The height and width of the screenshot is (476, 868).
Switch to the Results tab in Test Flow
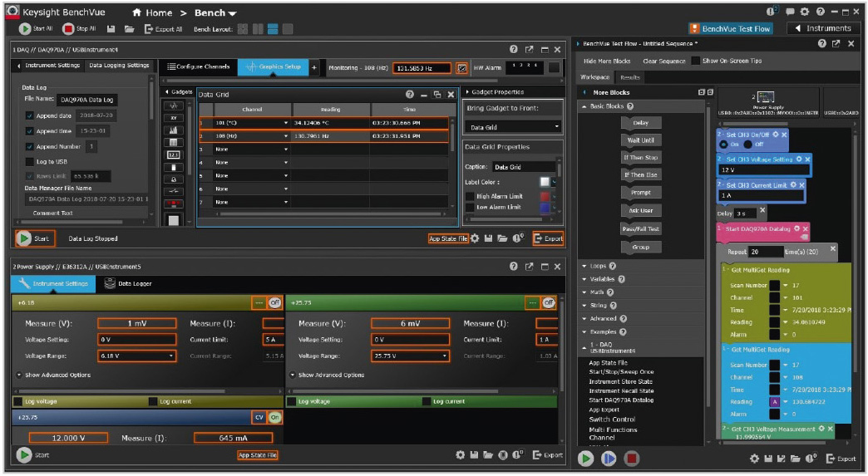(630, 77)
